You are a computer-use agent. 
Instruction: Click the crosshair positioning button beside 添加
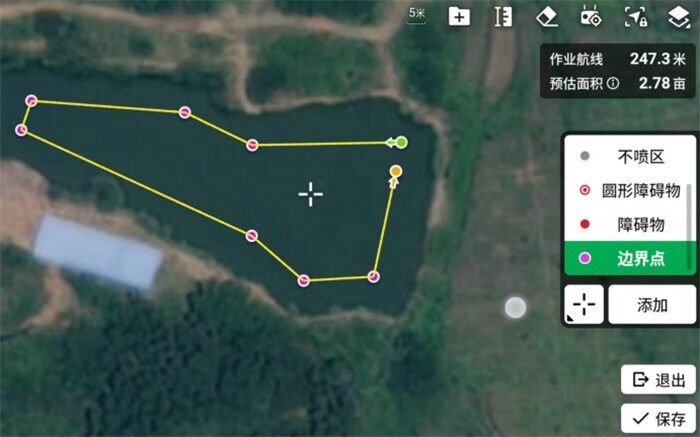click(x=584, y=304)
